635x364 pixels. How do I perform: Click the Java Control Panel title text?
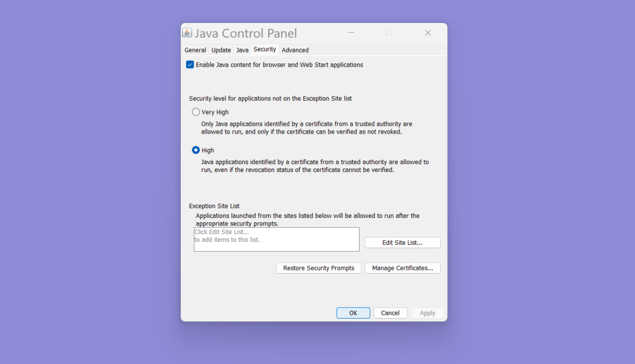[x=246, y=33]
